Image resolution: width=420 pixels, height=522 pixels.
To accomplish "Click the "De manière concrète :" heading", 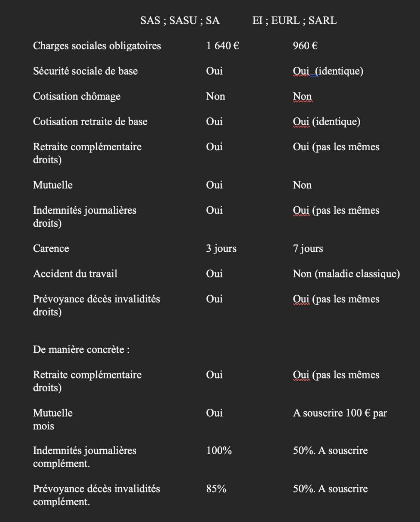I will [81, 350].
